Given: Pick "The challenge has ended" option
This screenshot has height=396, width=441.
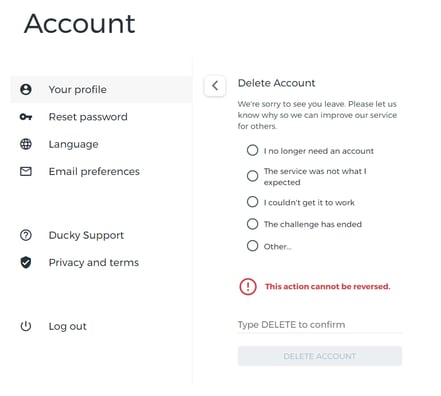Looking at the screenshot, I should pos(252,224).
